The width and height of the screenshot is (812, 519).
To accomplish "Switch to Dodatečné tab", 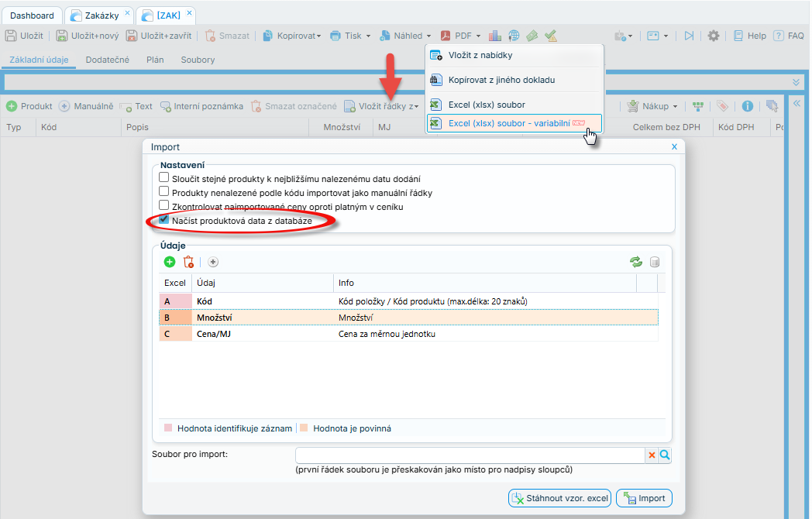I will pyautogui.click(x=107, y=60).
